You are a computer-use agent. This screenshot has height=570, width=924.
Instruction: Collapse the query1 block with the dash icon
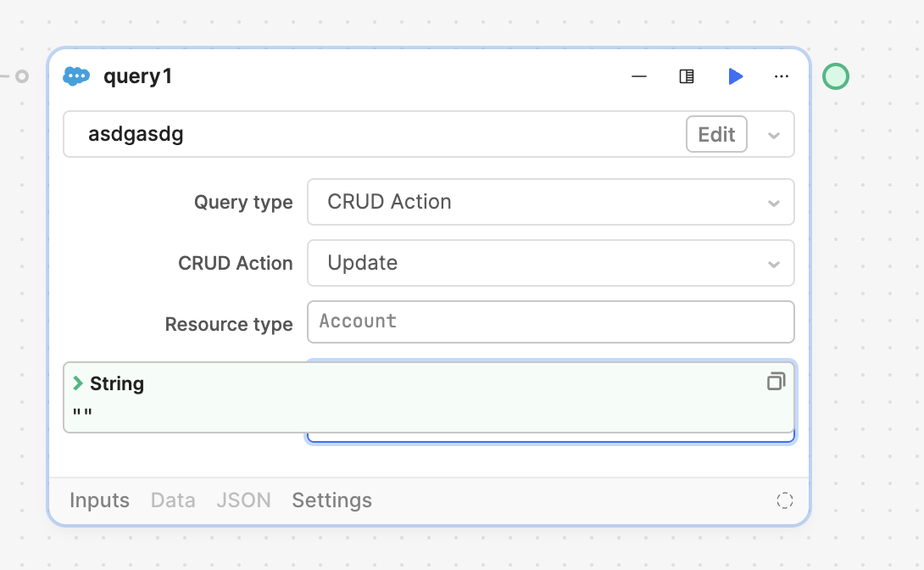(639, 76)
